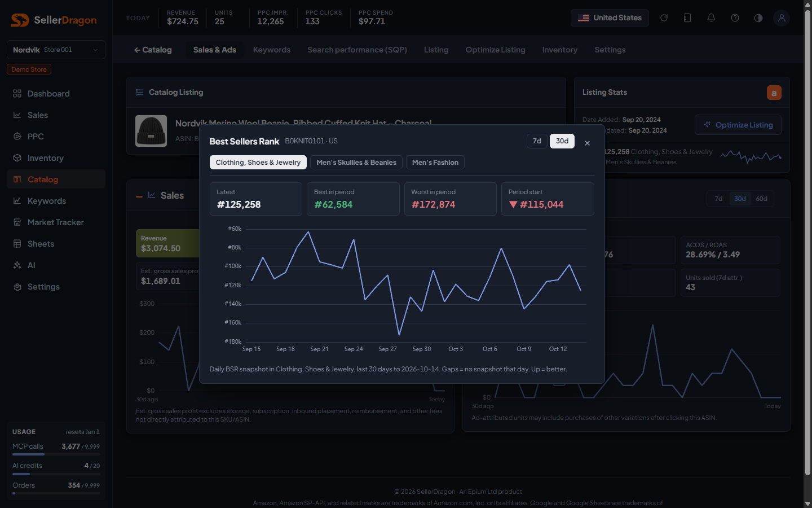
Task: Open the notifications bell
Action: 711,18
